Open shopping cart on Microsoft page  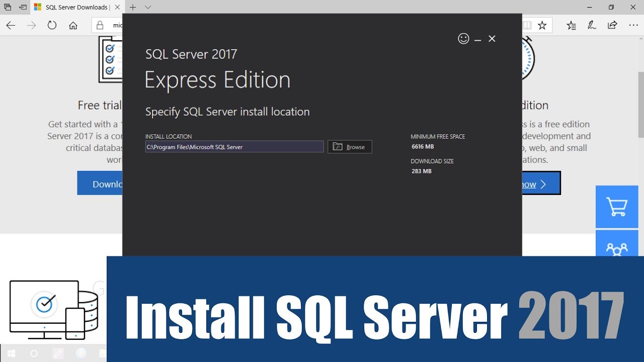(x=617, y=207)
